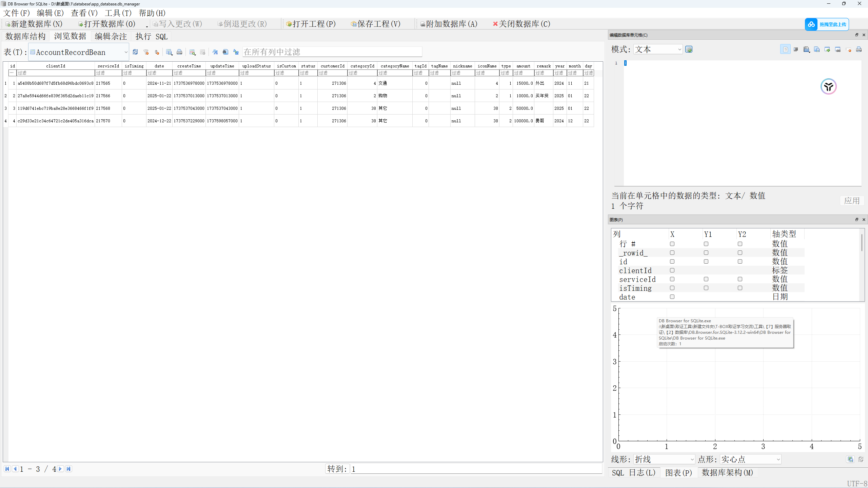Click the filter-in-all-columns search field
868x488 pixels.
coord(332,52)
